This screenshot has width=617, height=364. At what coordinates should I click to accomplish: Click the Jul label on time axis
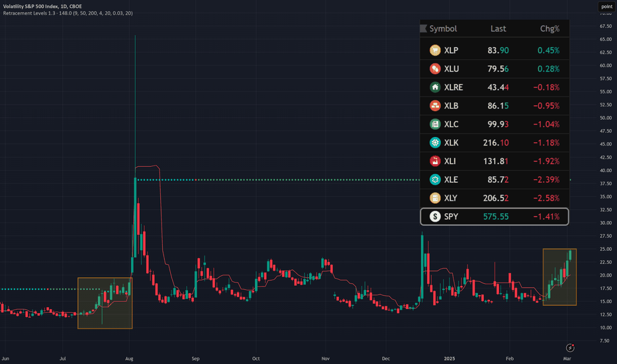click(63, 359)
